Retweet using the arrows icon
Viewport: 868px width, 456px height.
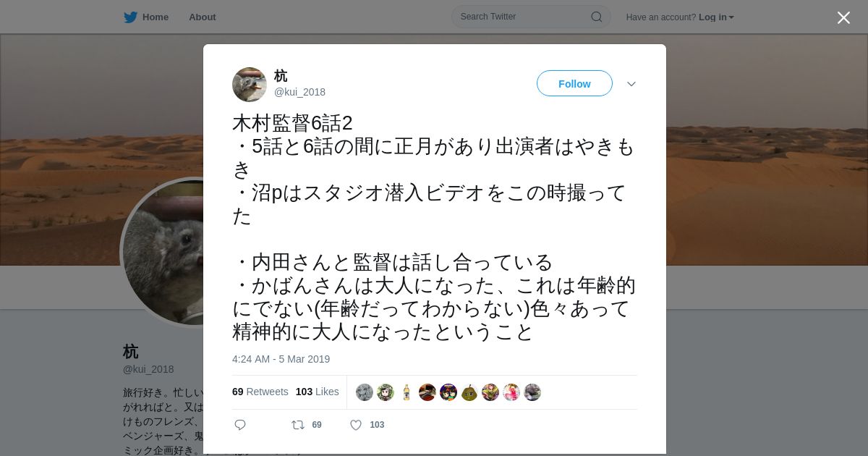[x=298, y=425]
